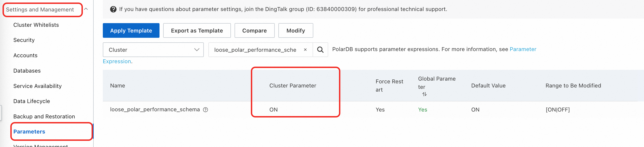
Task: Open the Parameter Expression link
Action: point(523,49)
